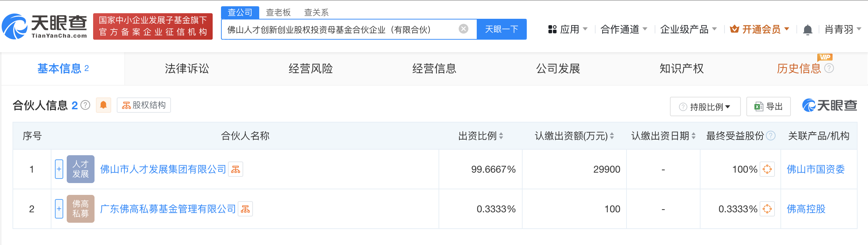Click the TianYanCha logo in header
868x245 pixels.
pyautogui.click(x=44, y=26)
